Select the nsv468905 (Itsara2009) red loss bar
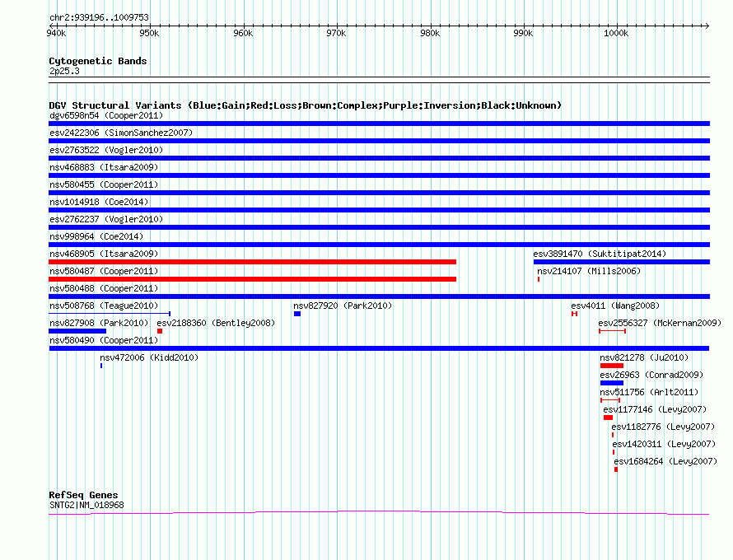The height and width of the screenshot is (560, 733). [x=252, y=262]
